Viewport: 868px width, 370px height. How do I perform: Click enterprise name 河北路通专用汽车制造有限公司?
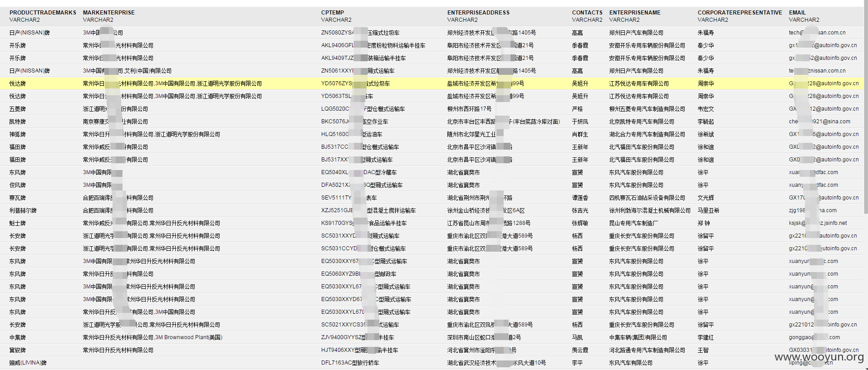[x=647, y=350]
